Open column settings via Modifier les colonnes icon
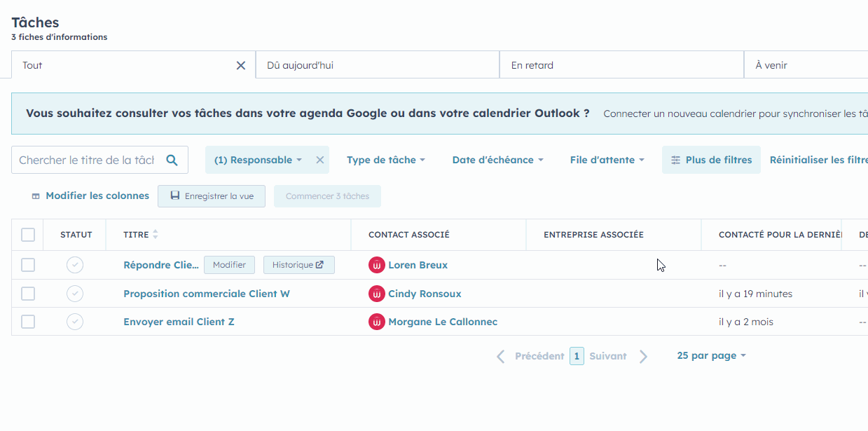Viewport: 868px width, 431px height. (x=35, y=196)
